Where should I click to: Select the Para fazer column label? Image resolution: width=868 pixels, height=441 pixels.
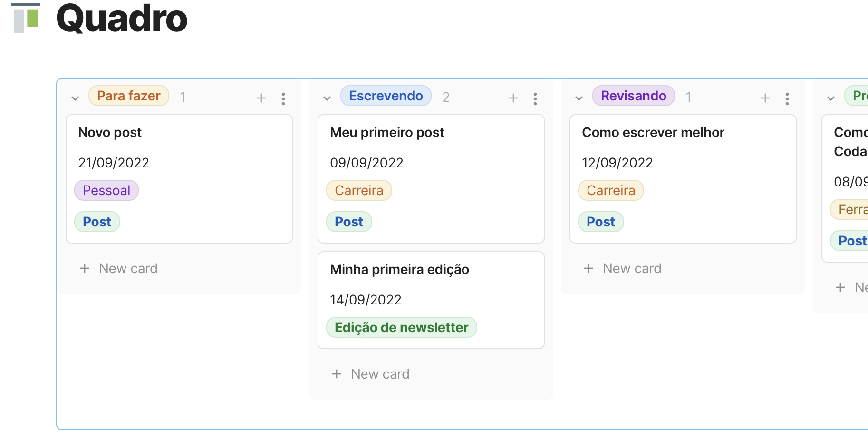tap(128, 96)
